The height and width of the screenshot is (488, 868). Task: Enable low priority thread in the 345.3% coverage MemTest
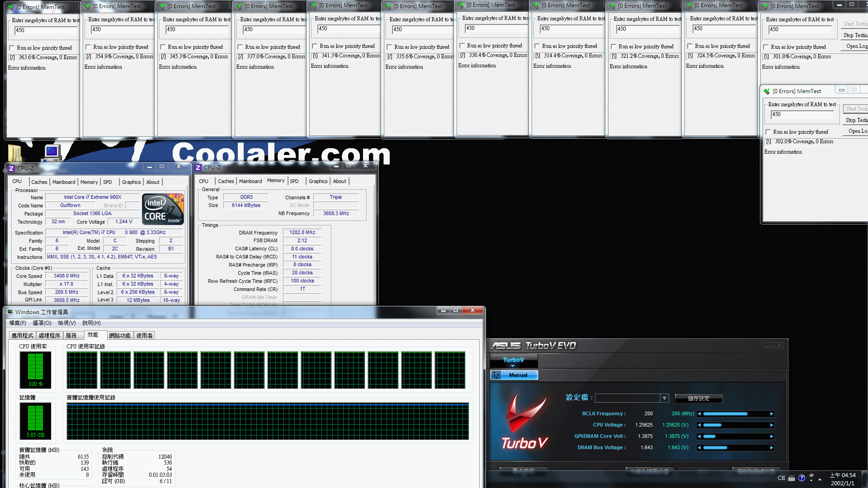point(163,47)
